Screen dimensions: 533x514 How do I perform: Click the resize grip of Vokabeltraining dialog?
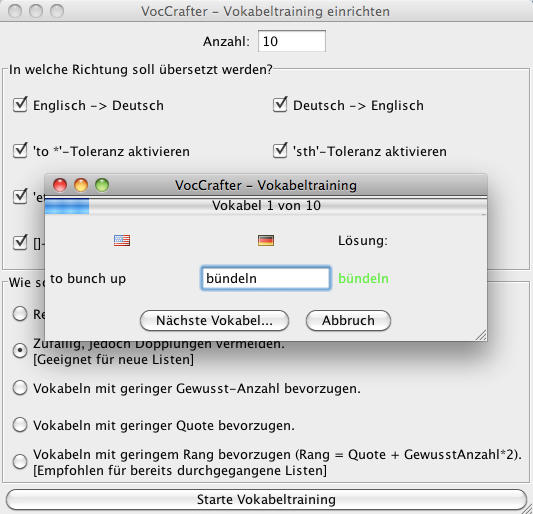[x=481, y=335]
